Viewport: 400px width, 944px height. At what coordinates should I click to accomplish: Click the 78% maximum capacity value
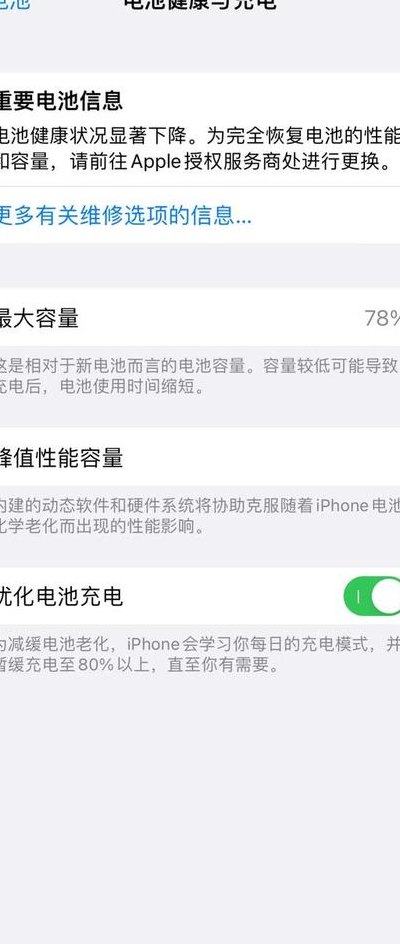[x=382, y=318]
